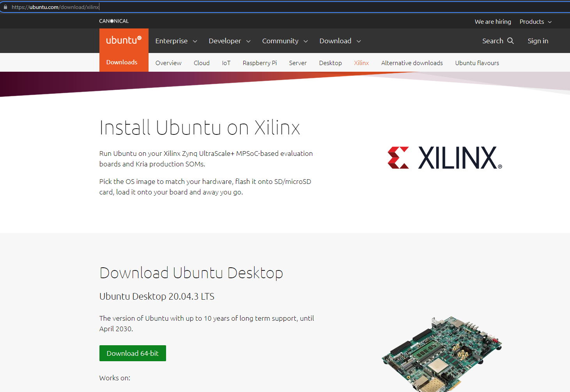This screenshot has height=392, width=570.
Task: Click the Ubuntu logo in the navigation bar
Action: [x=124, y=41]
